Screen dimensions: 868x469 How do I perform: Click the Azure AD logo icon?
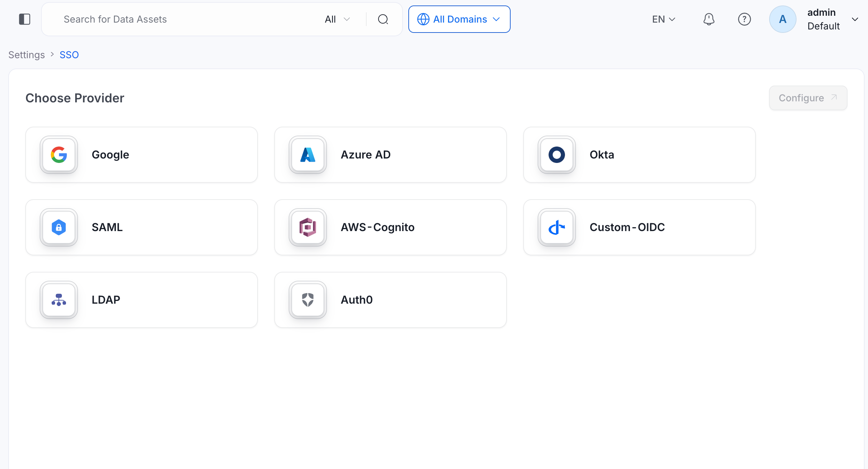click(308, 155)
